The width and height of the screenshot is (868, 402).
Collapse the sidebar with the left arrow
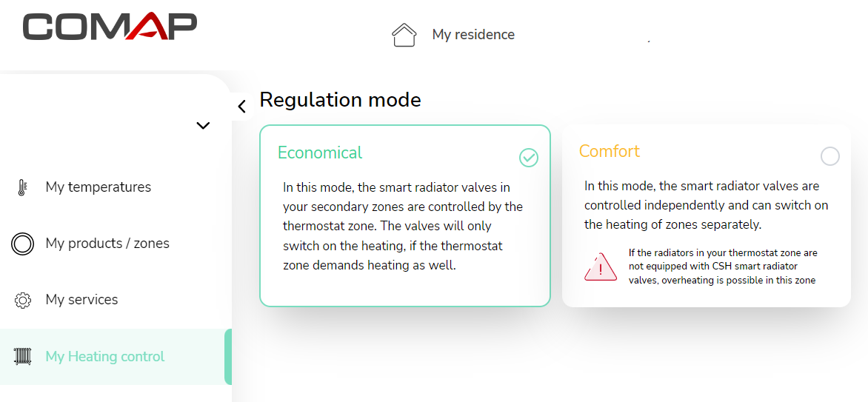click(241, 107)
